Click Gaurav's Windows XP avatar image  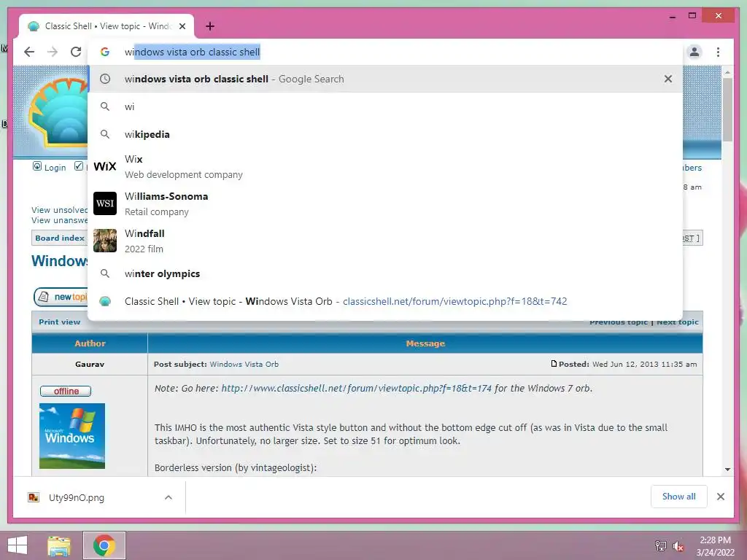coord(72,436)
